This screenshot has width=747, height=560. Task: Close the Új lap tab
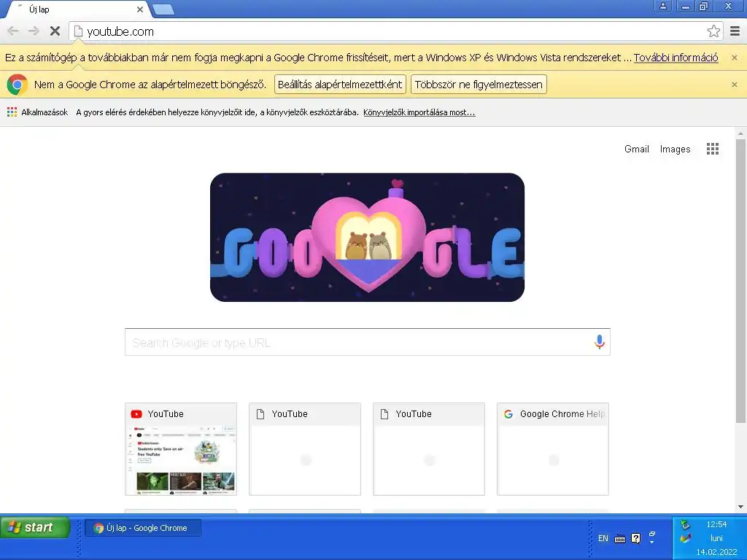pyautogui.click(x=140, y=9)
